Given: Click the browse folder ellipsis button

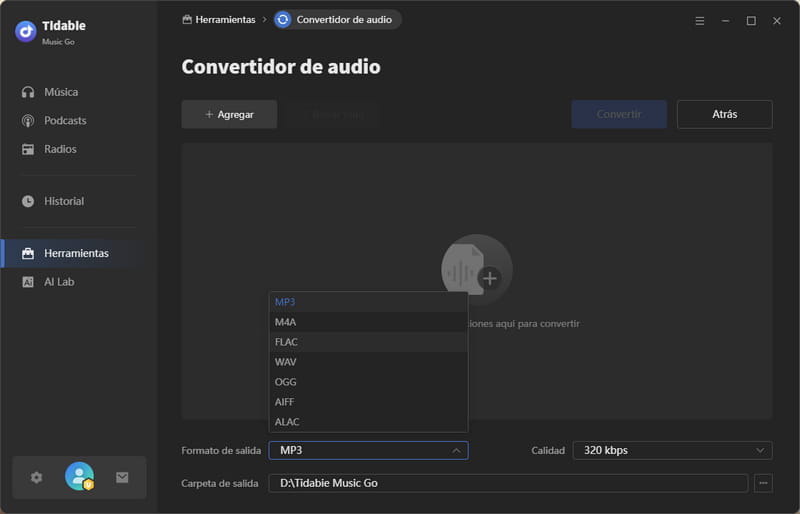Looking at the screenshot, I should click(x=763, y=483).
